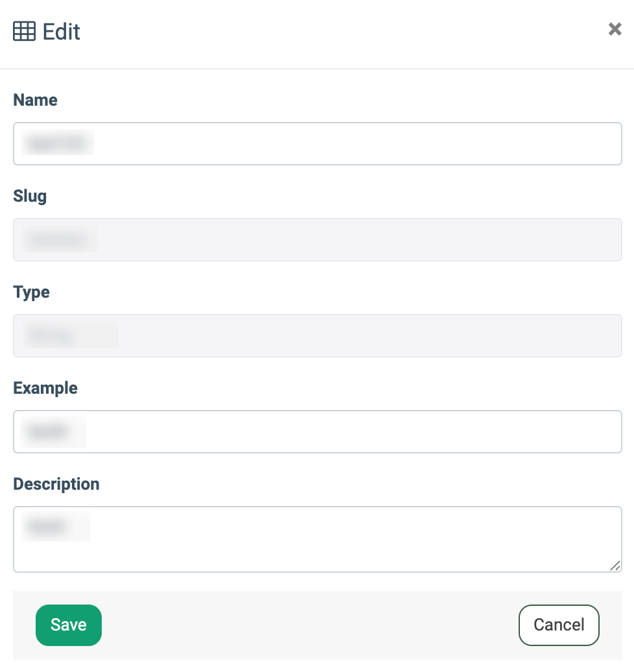Screen dimensions: 634x672
Task: Focus the Example input field
Action: 318,431
